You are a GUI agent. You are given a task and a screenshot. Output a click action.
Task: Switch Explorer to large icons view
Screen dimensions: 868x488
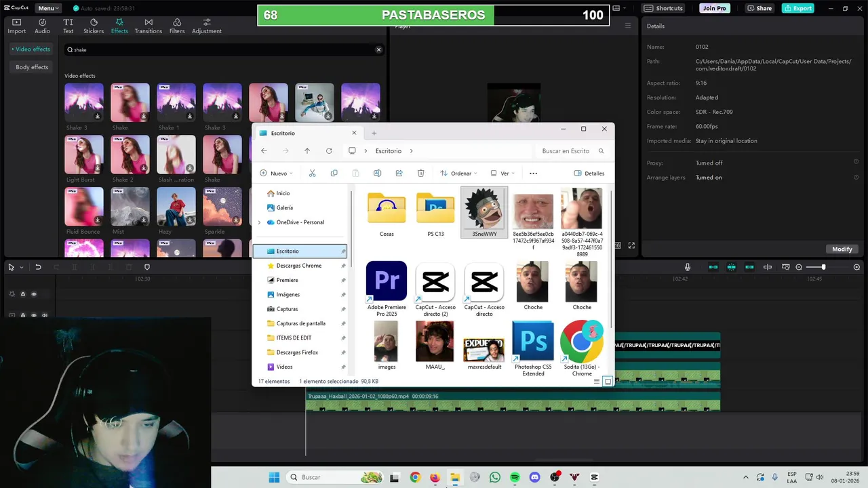608,382
